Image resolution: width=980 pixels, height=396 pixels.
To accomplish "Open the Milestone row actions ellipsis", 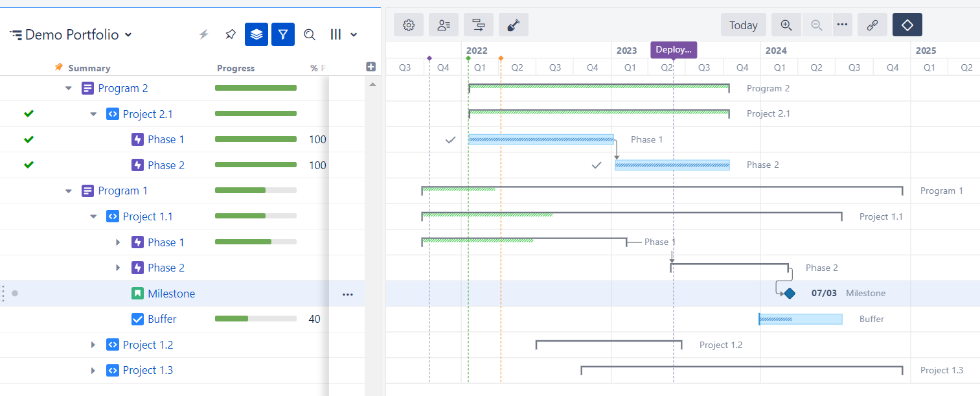I will 348,294.
